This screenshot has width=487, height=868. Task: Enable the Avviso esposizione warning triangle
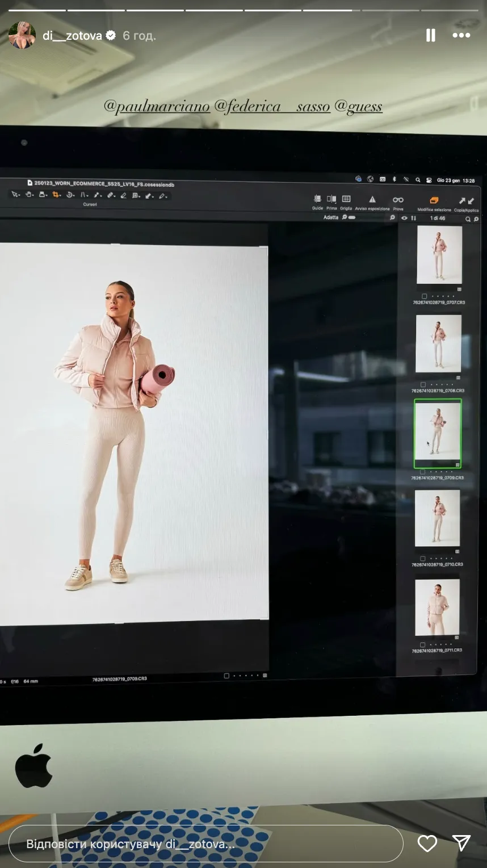tap(372, 200)
